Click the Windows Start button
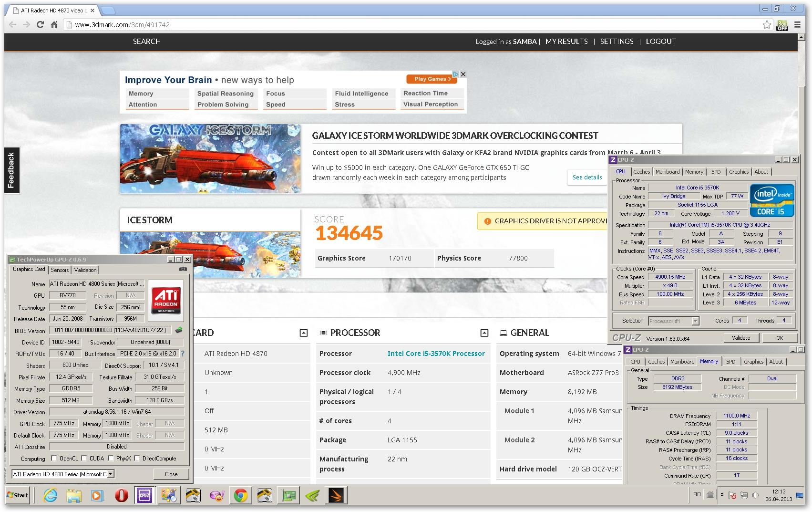Viewport: 812px width, 512px height. (x=18, y=495)
